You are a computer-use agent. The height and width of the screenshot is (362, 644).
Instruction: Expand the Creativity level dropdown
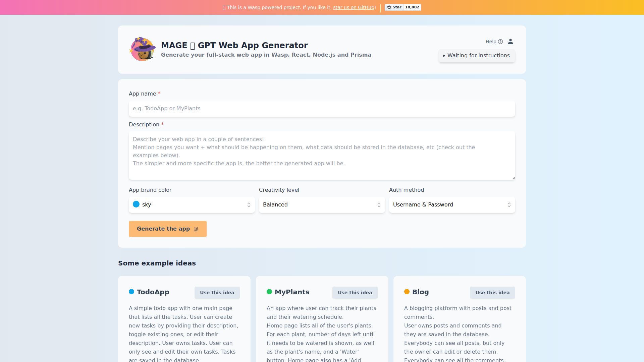(x=322, y=205)
